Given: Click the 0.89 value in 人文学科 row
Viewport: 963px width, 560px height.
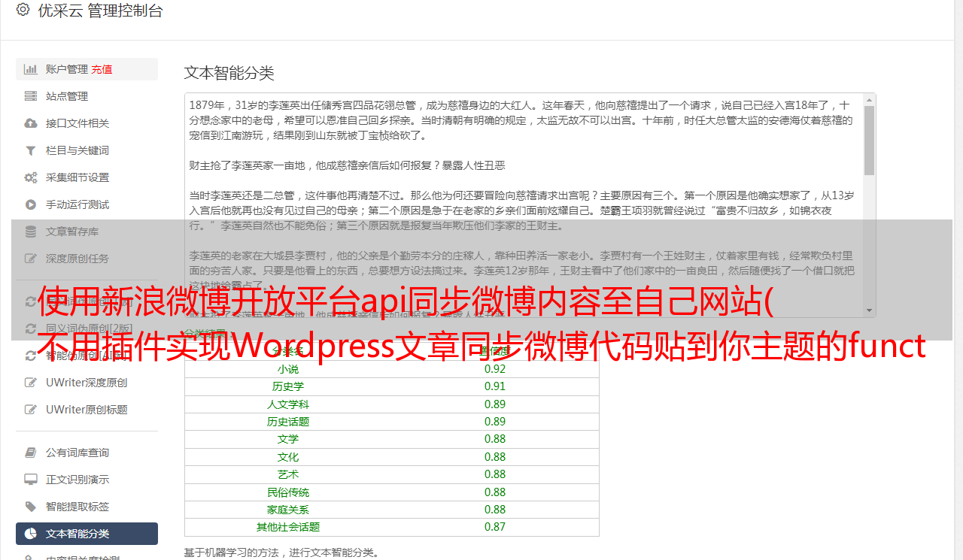Looking at the screenshot, I should coord(495,404).
